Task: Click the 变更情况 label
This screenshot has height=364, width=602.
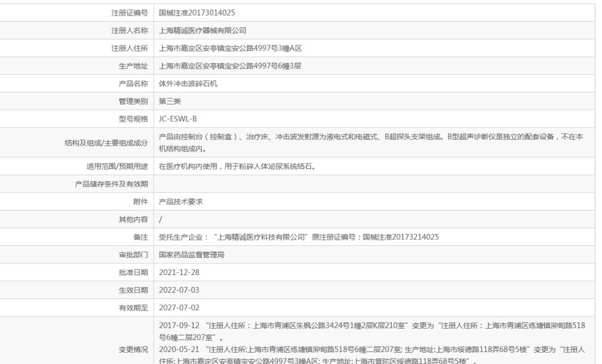Action: pyautogui.click(x=133, y=349)
